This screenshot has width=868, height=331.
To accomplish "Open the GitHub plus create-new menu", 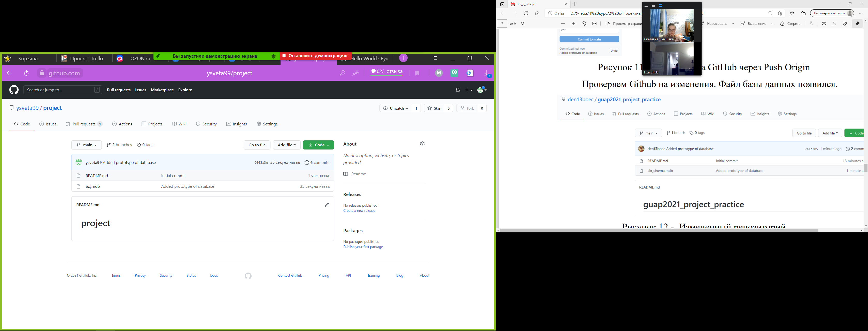I will click(x=469, y=90).
